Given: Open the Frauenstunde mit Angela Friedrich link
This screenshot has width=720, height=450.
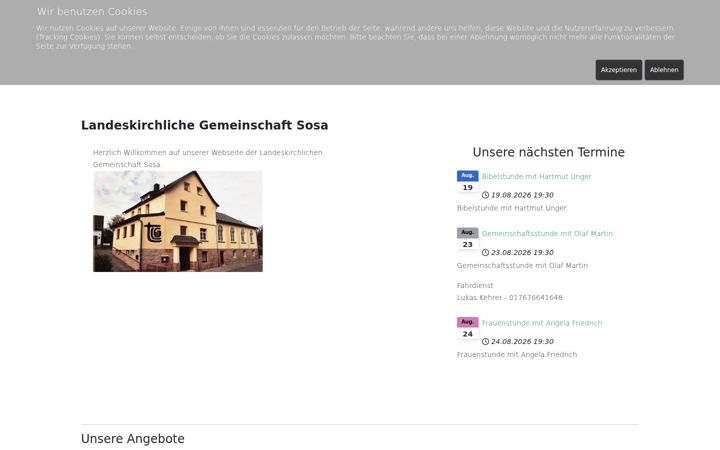Looking at the screenshot, I should tap(542, 323).
